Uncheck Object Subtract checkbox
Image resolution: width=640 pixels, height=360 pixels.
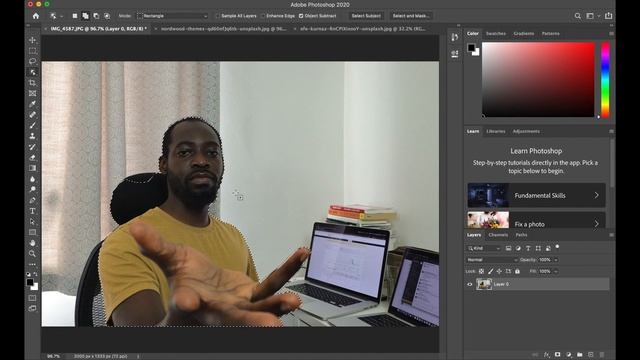tap(301, 16)
